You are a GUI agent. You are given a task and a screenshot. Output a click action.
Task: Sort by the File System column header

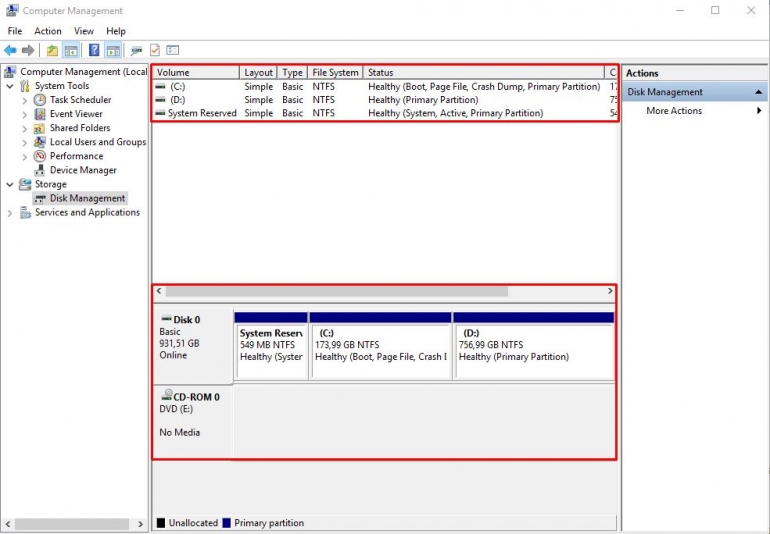[x=335, y=72]
